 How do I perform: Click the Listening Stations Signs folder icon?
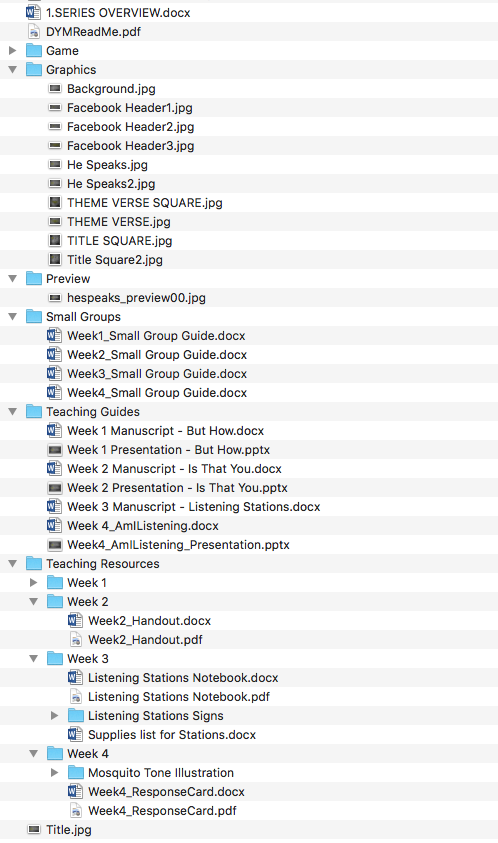click(x=76, y=716)
